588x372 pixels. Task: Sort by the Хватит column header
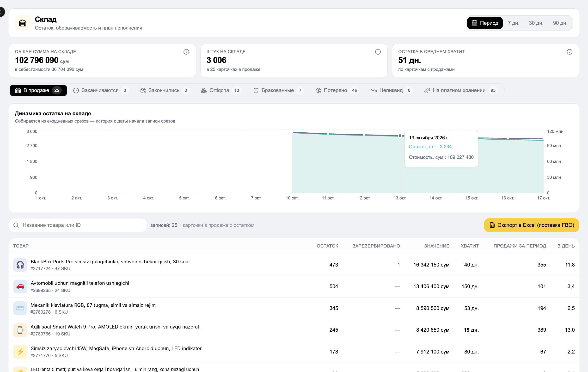tap(470, 246)
